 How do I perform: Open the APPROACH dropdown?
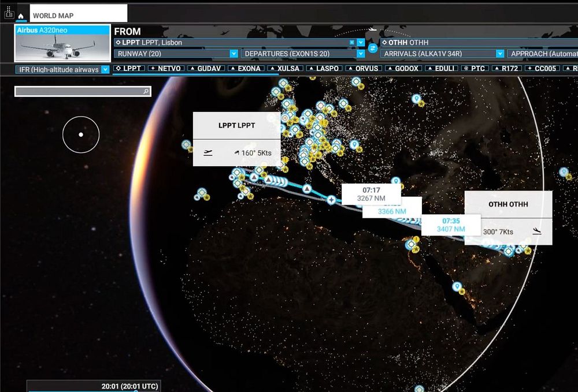click(x=543, y=54)
